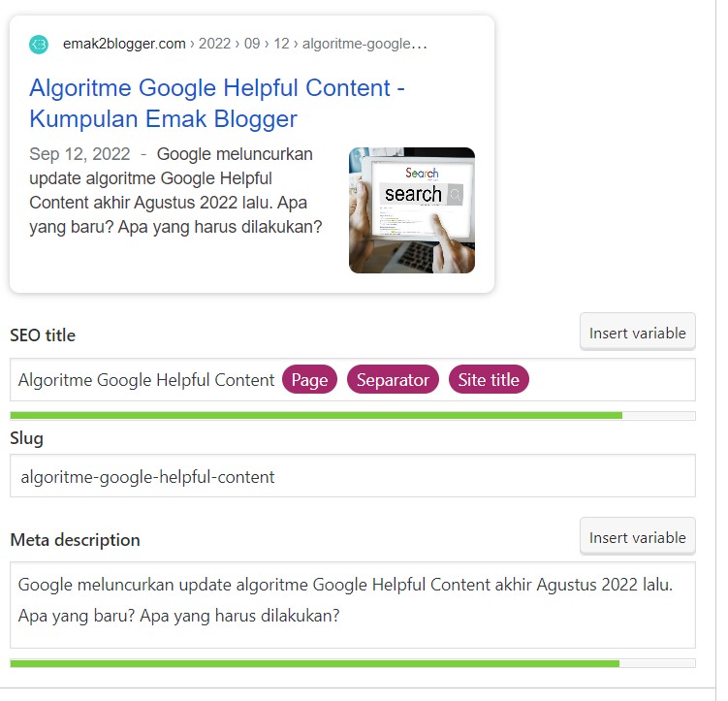Screen dimensions: 728x701
Task: Select the Site title variable tag
Action: [x=489, y=380]
